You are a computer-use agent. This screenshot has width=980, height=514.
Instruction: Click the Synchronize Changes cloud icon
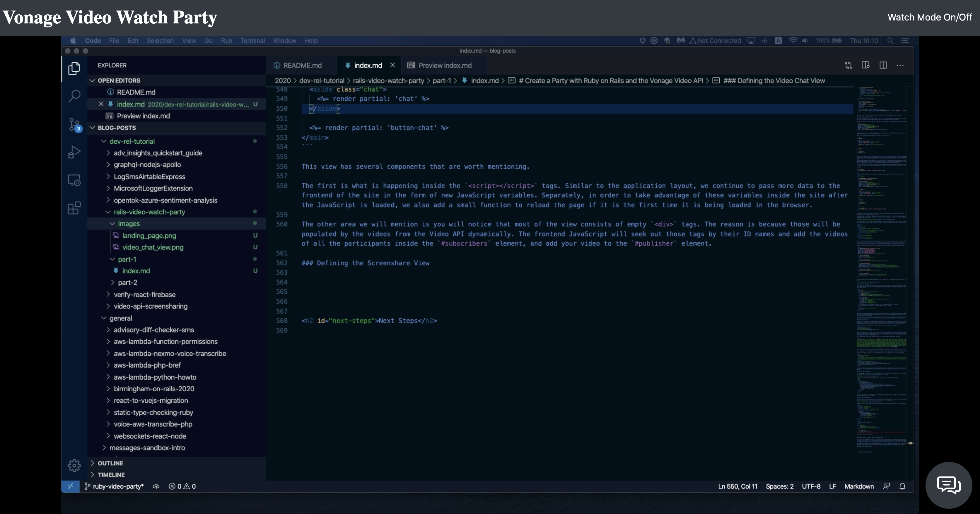(156, 486)
